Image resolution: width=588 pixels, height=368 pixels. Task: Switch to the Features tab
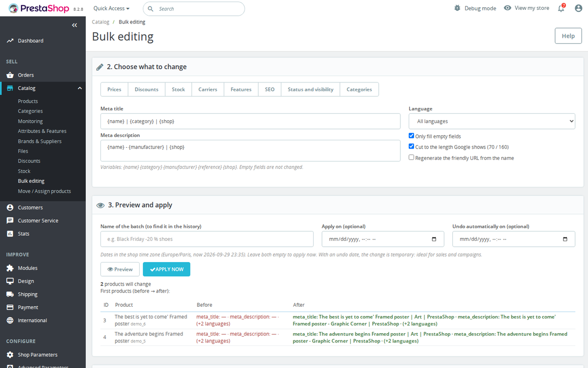(x=241, y=89)
